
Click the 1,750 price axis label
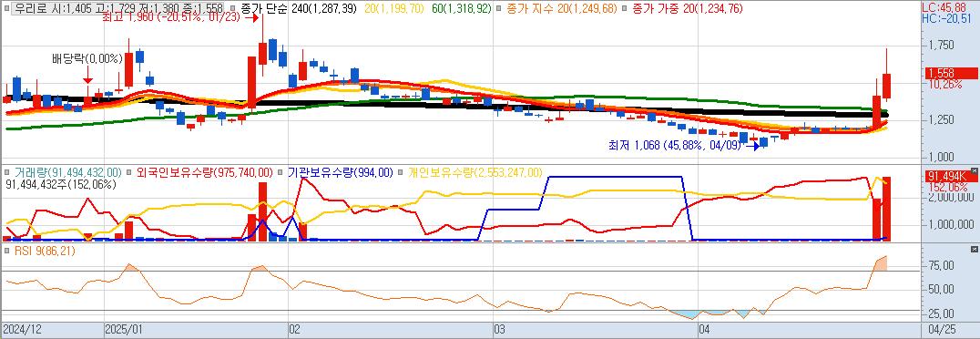pyautogui.click(x=941, y=45)
